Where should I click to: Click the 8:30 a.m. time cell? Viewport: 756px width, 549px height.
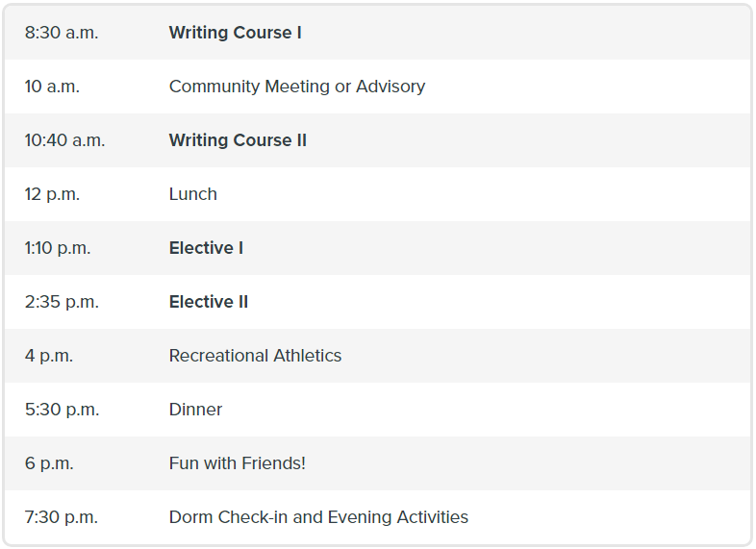click(x=62, y=33)
